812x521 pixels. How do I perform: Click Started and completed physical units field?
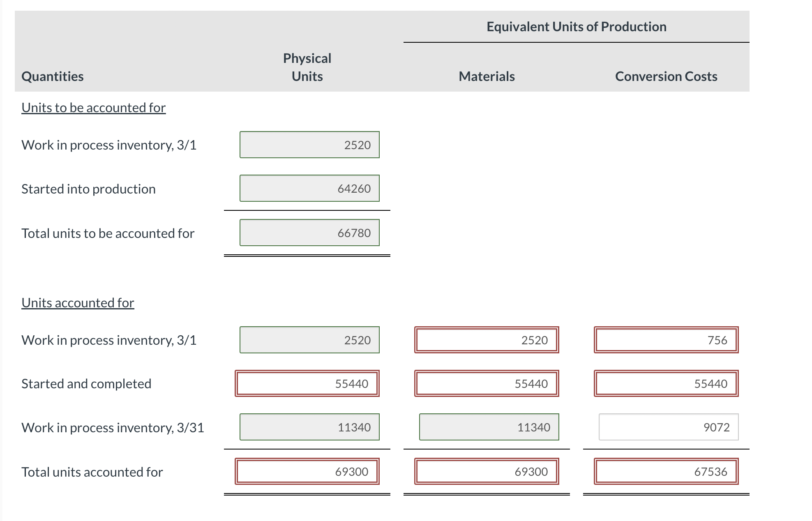tap(307, 383)
